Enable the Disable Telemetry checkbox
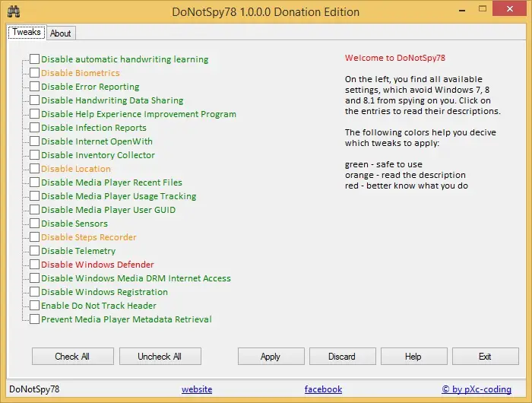This screenshot has height=403, width=532. click(34, 251)
